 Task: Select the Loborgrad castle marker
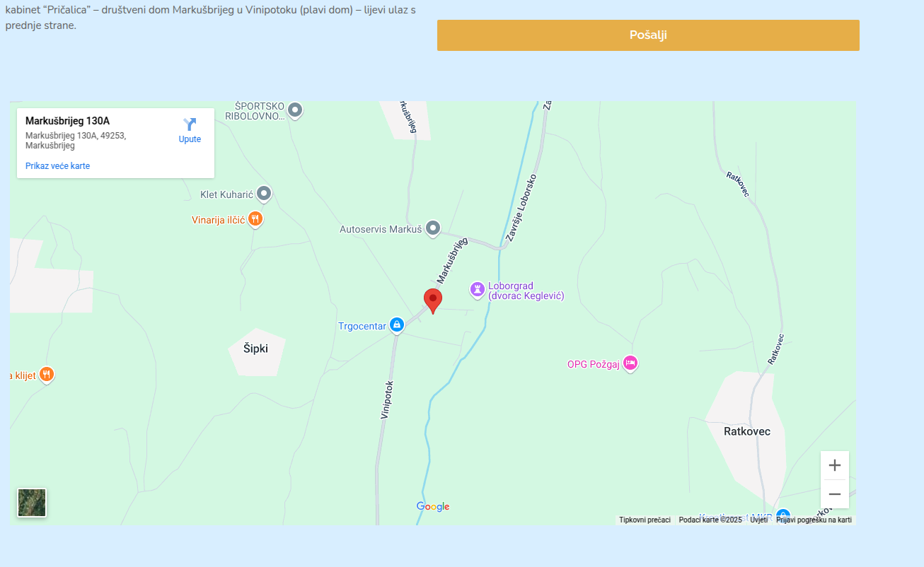[478, 289]
